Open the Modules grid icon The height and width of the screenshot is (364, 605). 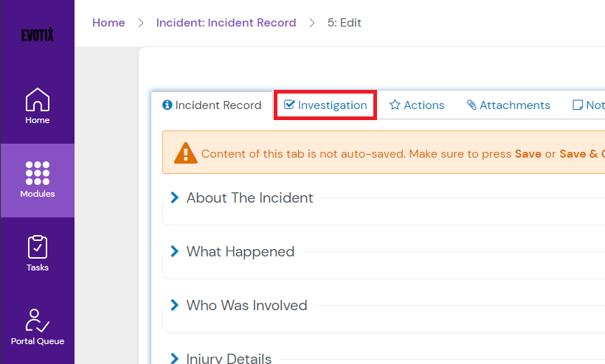pos(37,173)
